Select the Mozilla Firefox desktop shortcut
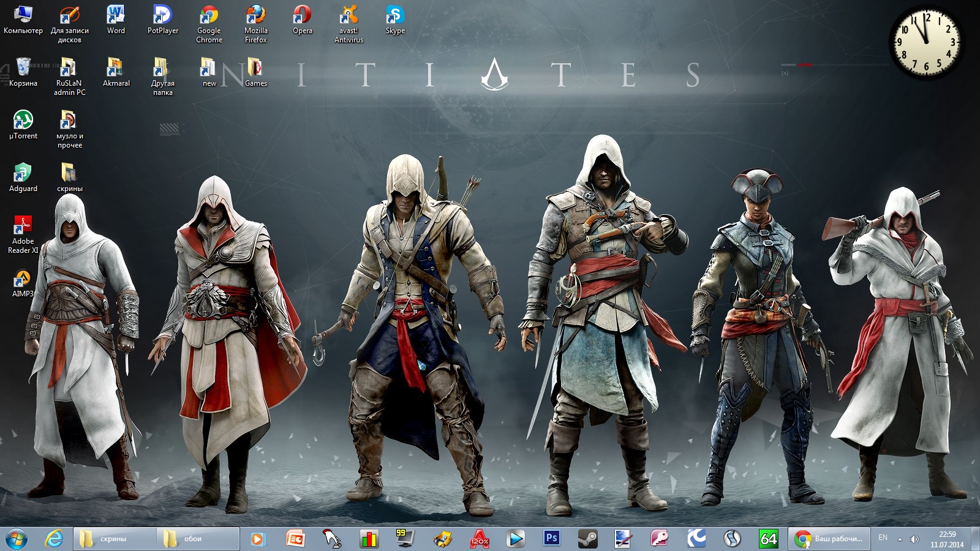The image size is (980, 551). (256, 24)
